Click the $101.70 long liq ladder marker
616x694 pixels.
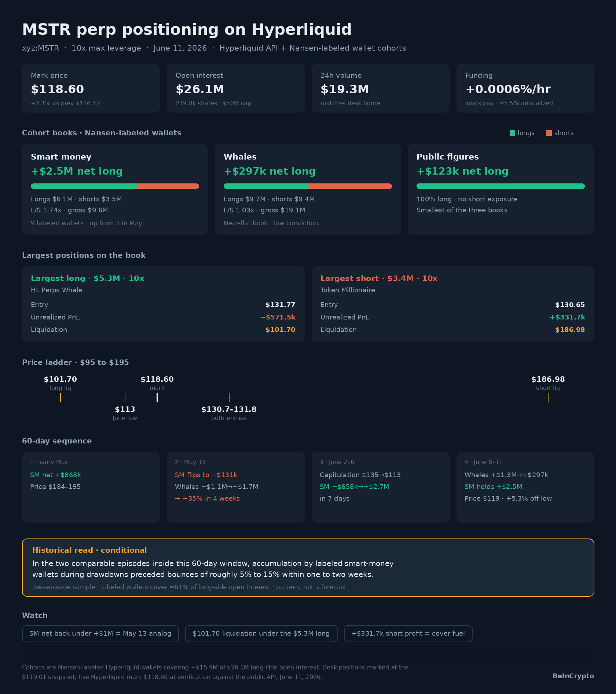pyautogui.click(x=60, y=398)
